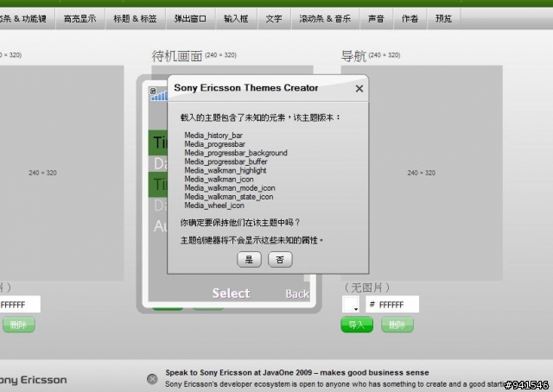Click the Sony Ericsson logo in footer
The image size is (553, 392).
pos(34,380)
